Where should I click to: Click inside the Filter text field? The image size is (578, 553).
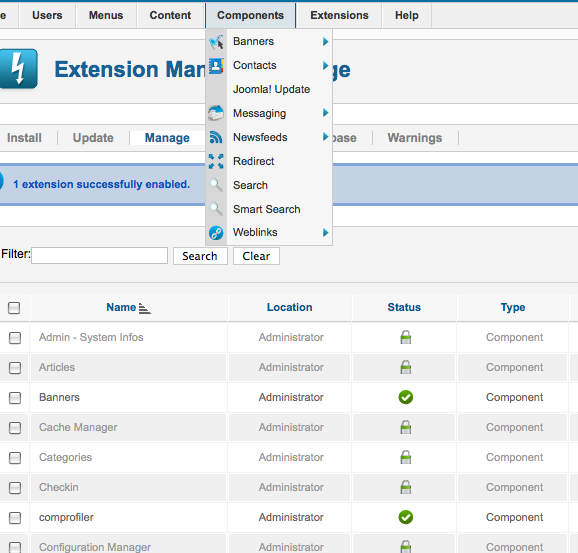tap(100, 255)
